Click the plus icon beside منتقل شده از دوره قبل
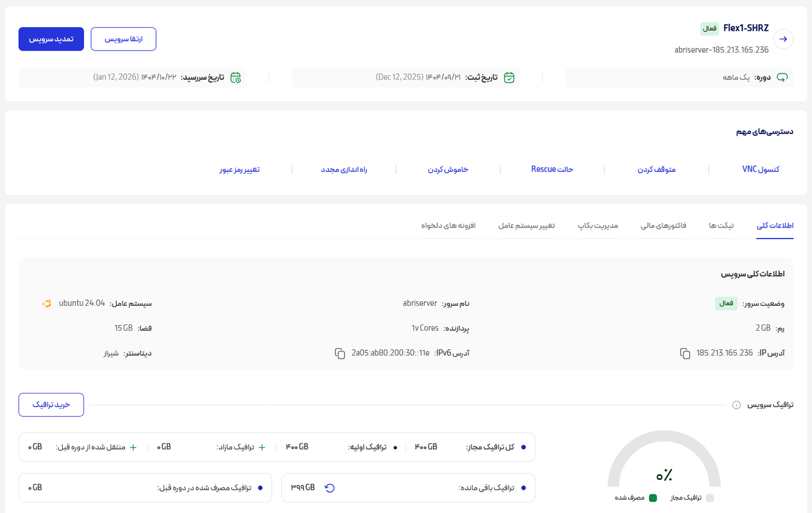Viewport: 812px width, 513px height. coord(134,447)
